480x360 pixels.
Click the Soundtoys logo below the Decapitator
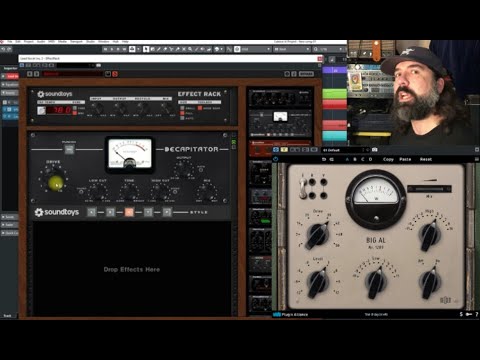pos(57,212)
